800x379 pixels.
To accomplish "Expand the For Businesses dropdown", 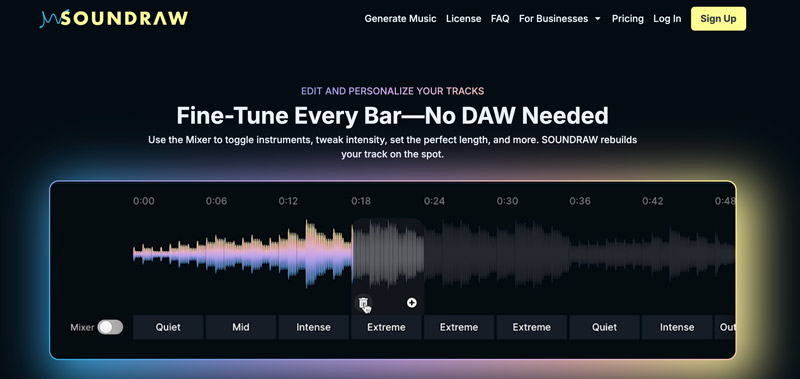I will [560, 19].
